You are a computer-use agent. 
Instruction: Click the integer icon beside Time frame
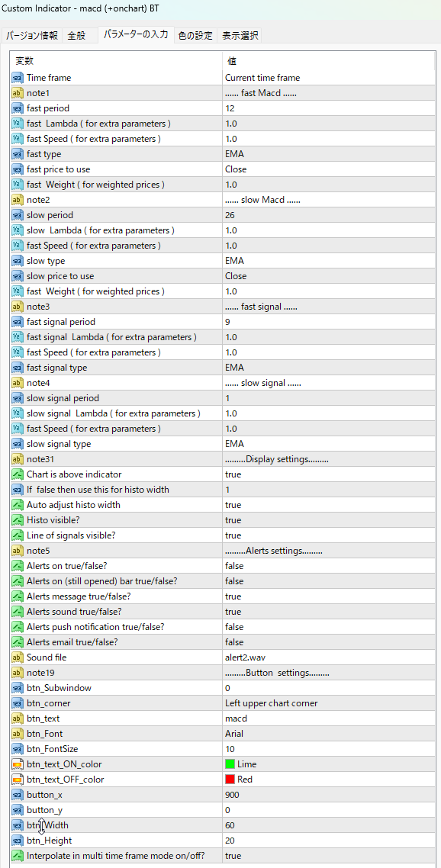(x=18, y=78)
